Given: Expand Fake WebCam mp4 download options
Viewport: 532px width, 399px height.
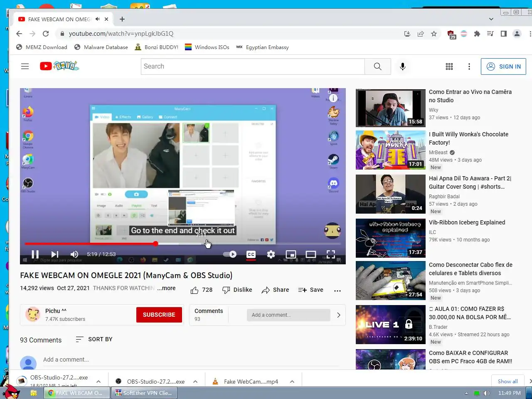Looking at the screenshot, I should [292, 382].
